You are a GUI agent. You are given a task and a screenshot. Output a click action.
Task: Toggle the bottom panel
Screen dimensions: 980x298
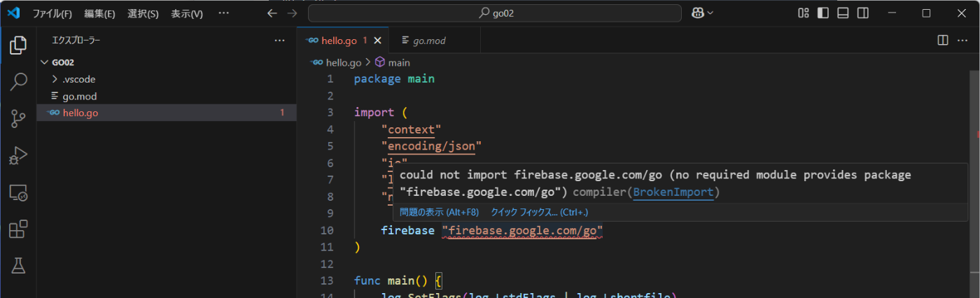843,13
